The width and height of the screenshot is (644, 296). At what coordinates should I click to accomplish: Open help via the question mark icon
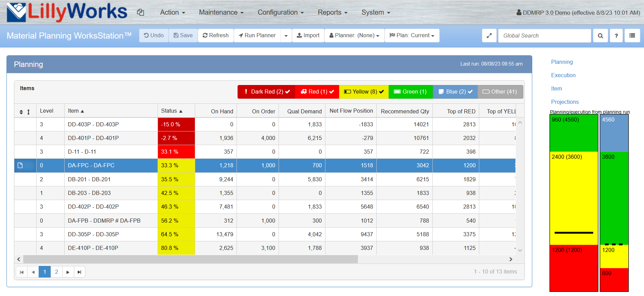(616, 36)
